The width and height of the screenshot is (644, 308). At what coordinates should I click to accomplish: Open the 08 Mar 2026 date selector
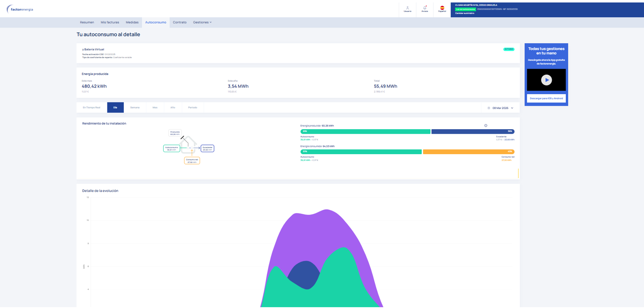click(x=501, y=108)
